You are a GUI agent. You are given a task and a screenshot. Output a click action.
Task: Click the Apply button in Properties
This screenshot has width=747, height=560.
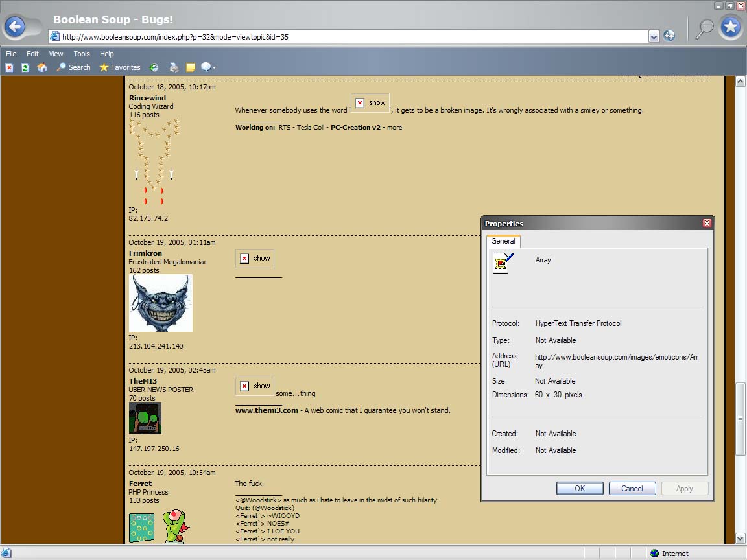point(685,489)
